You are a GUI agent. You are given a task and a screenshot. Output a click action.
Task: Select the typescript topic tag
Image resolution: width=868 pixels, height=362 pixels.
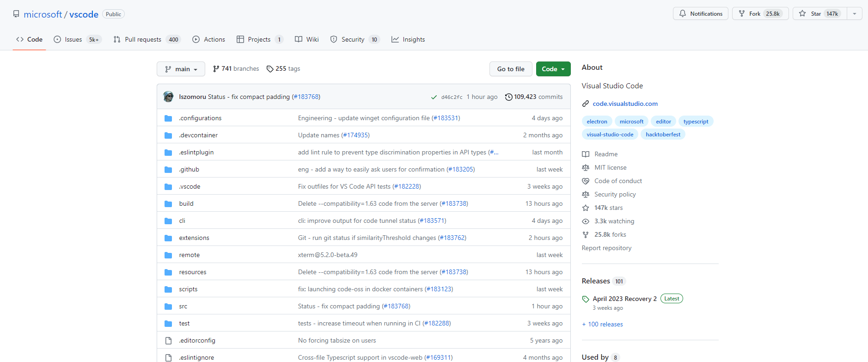point(696,122)
